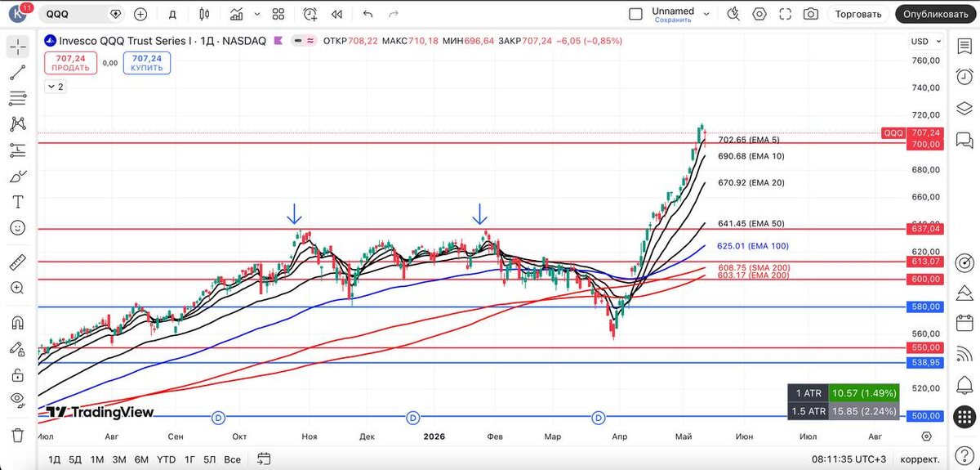Click the Опубликовать button

[935, 14]
